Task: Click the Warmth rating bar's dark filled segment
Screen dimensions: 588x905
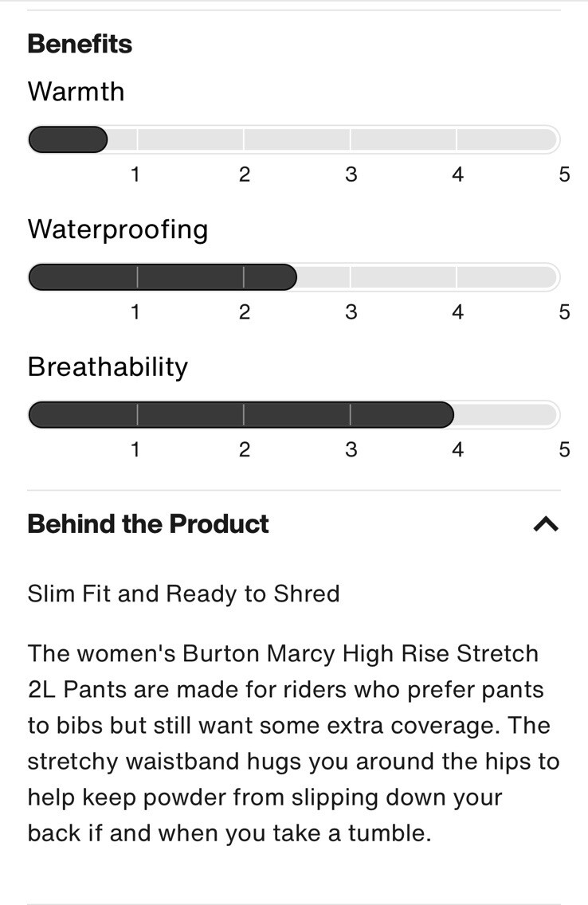Action: [x=68, y=139]
